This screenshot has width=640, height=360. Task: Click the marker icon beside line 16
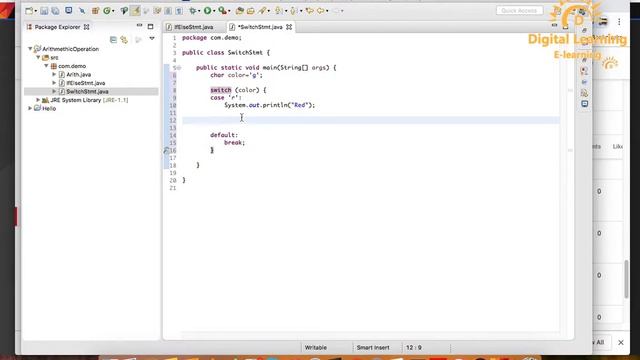pos(166,151)
